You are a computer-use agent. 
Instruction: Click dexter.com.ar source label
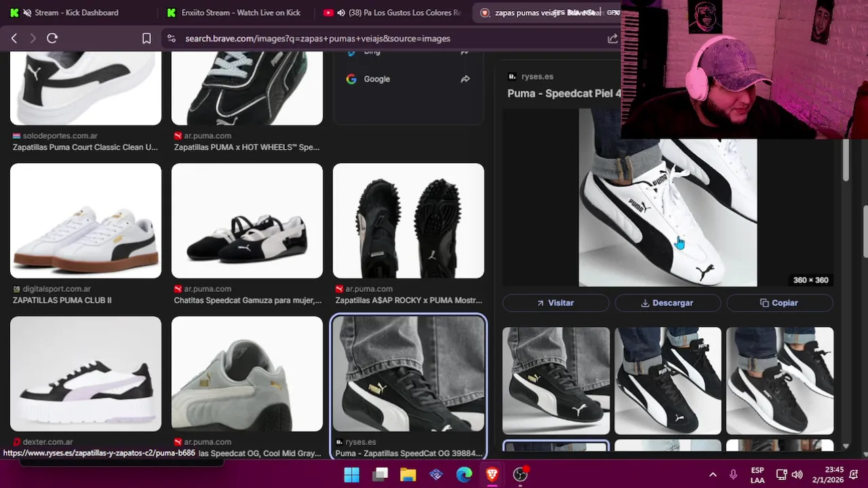[47, 442]
